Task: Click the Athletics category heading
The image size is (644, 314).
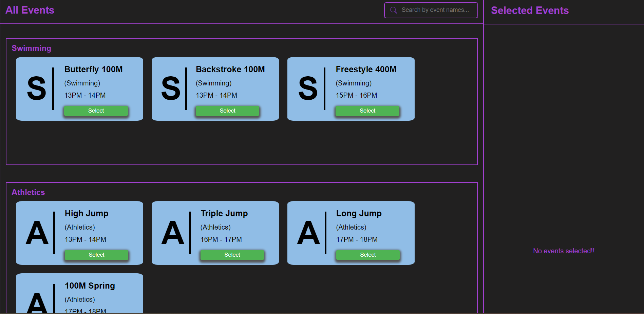Action: click(28, 192)
